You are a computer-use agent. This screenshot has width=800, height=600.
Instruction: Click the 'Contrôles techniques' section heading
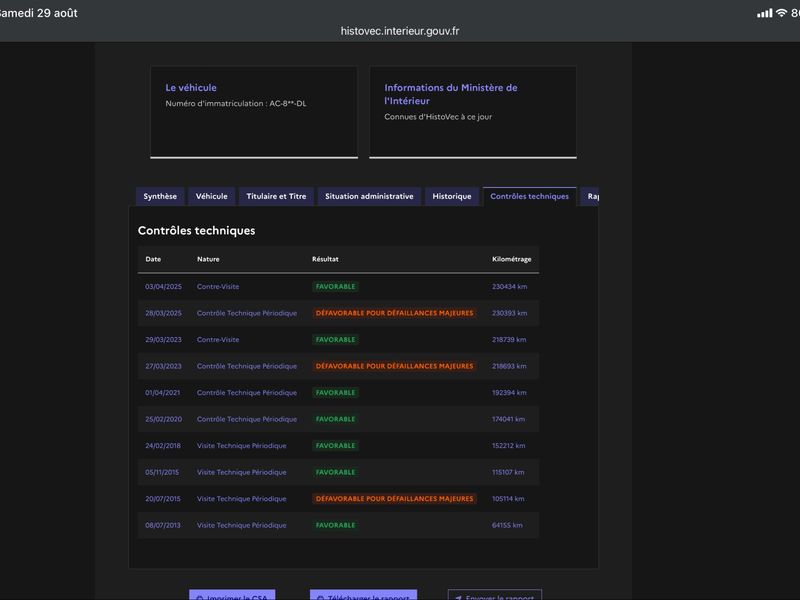tap(196, 231)
